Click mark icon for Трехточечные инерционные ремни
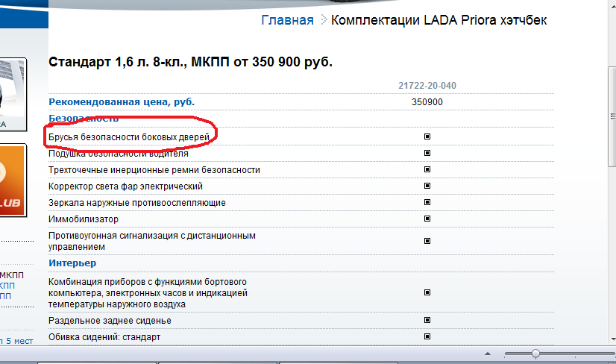This screenshot has height=364, width=616. coord(427,169)
